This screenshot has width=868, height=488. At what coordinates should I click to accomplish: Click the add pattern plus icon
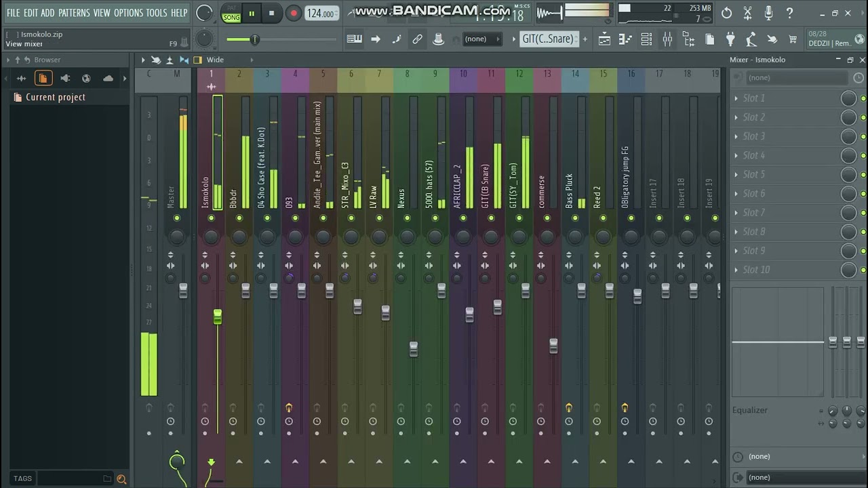point(585,39)
